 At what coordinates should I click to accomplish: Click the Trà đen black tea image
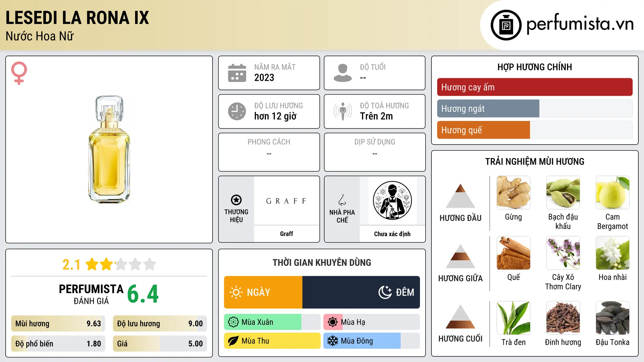click(x=514, y=318)
